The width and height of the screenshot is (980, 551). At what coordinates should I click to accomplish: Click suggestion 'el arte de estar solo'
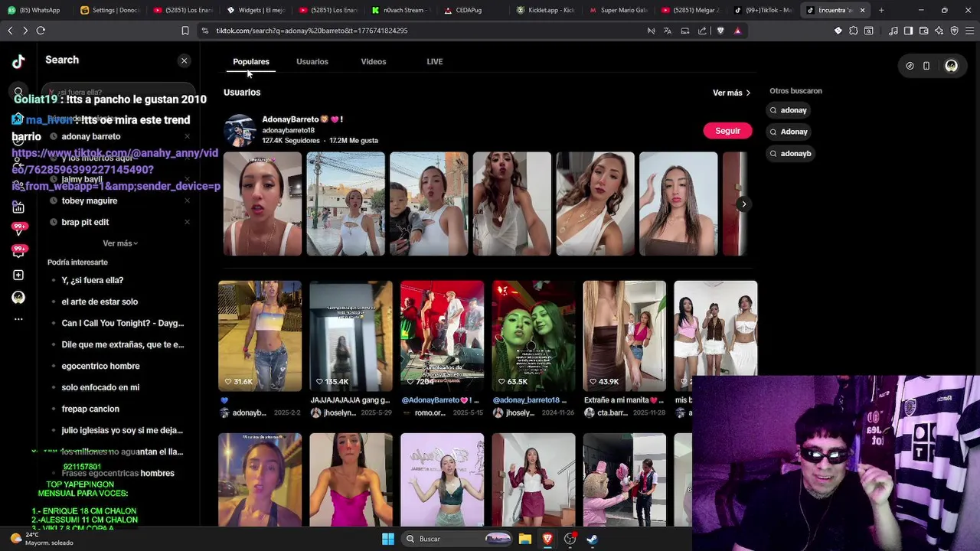100,302
